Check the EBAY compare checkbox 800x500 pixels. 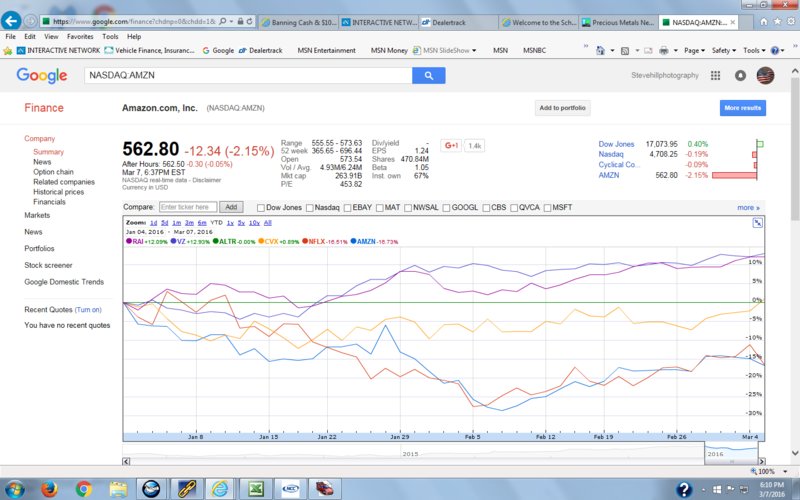(x=347, y=208)
